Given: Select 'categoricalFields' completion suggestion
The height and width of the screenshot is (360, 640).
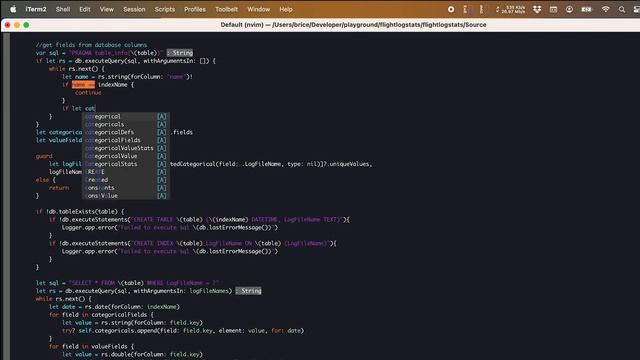Looking at the screenshot, I should click(x=126, y=140).
